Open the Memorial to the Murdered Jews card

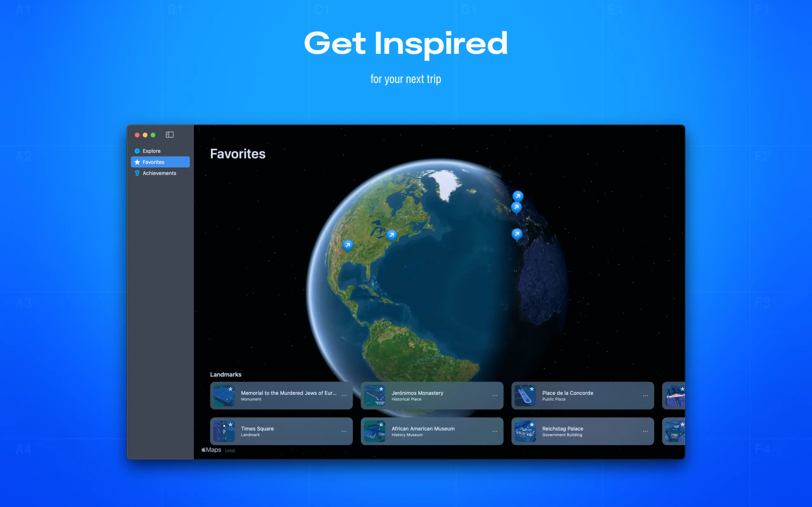click(x=288, y=396)
